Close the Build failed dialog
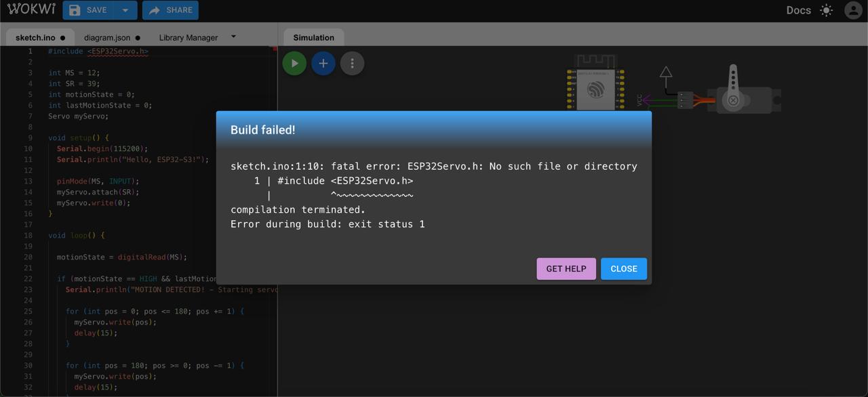This screenshot has height=397, width=868. pyautogui.click(x=624, y=269)
